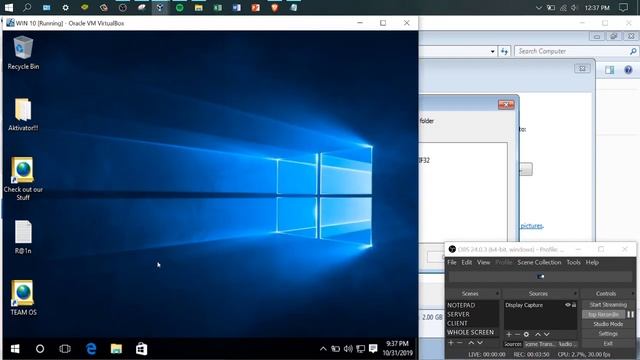Enable Studio Mode in OBS
The height and width of the screenshot is (360, 640).
pyautogui.click(x=608, y=324)
